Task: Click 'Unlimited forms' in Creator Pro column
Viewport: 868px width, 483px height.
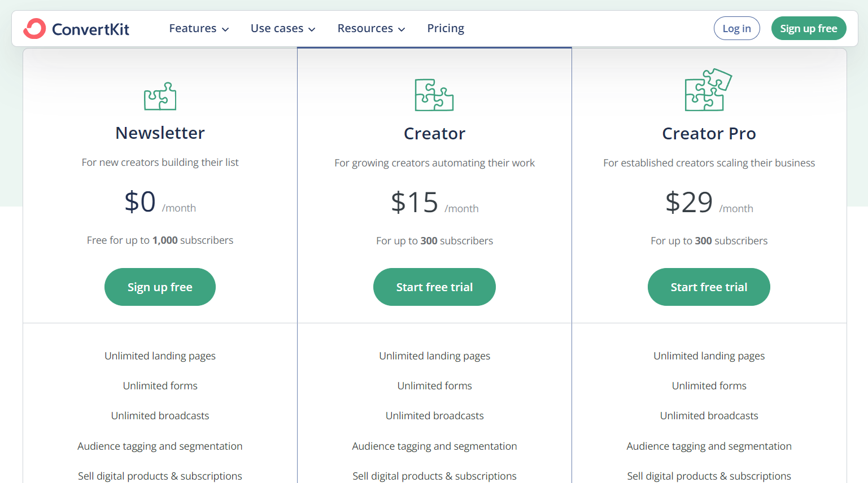Action: coord(709,386)
